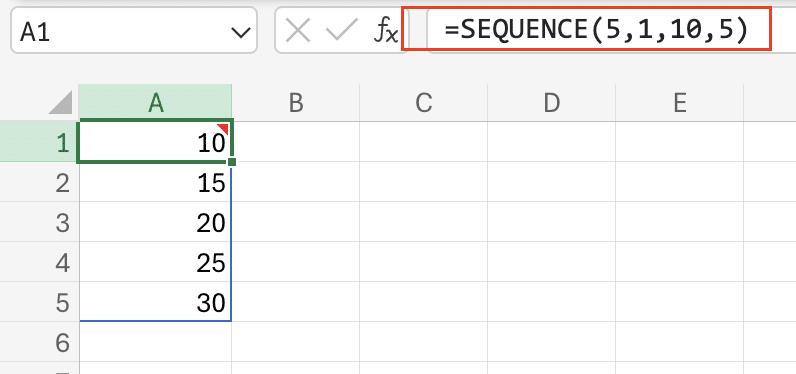Image resolution: width=796 pixels, height=374 pixels.
Task: Select column D header
Action: pos(551,103)
